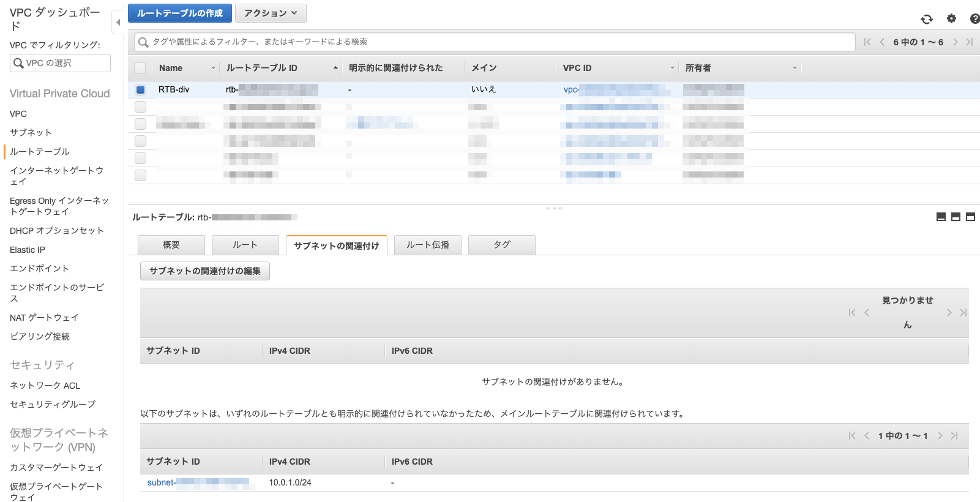Toggle the select-all checkbox in table header
This screenshot has width=980, height=502.
pyautogui.click(x=140, y=68)
